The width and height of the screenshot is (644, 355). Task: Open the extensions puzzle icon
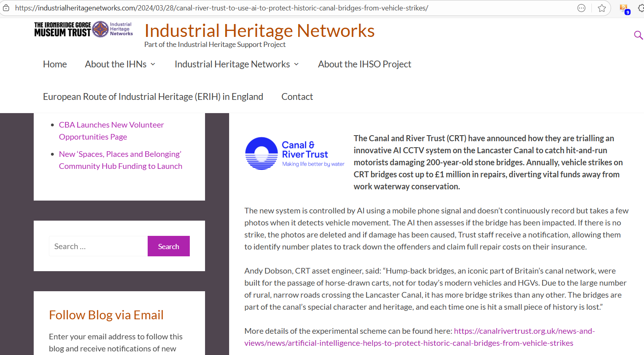[x=641, y=8]
